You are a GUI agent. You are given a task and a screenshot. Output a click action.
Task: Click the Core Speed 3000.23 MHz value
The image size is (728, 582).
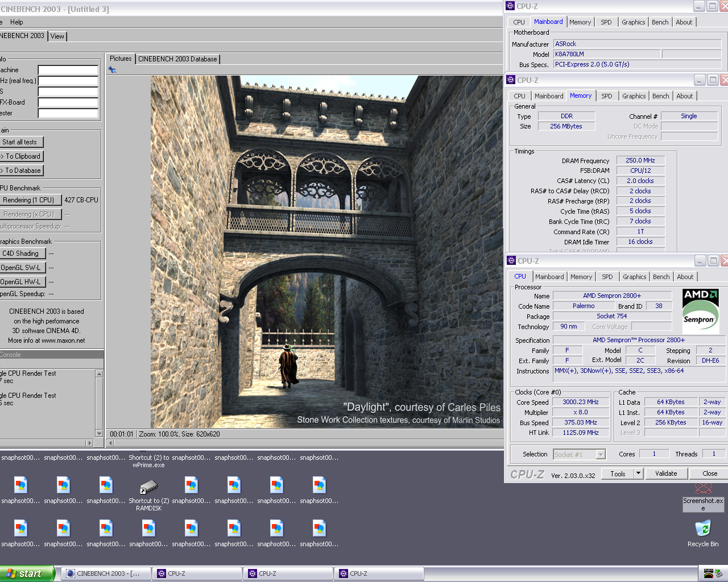click(581, 402)
